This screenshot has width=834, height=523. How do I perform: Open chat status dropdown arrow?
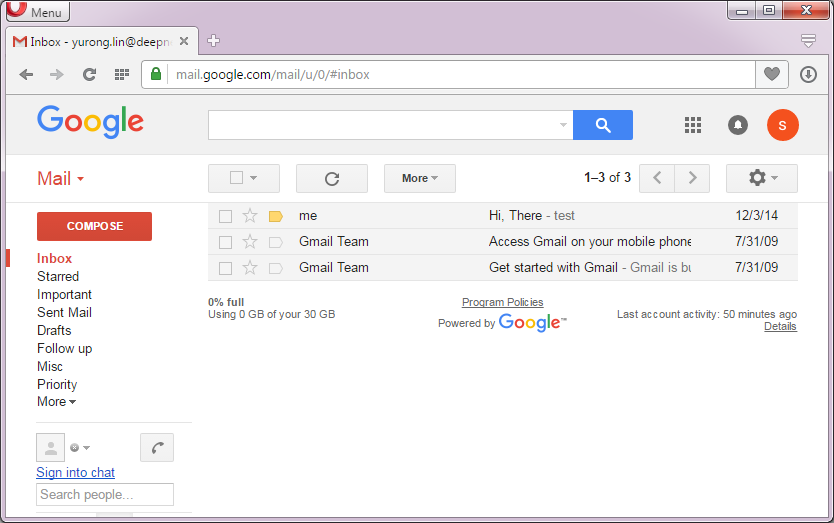click(x=87, y=448)
